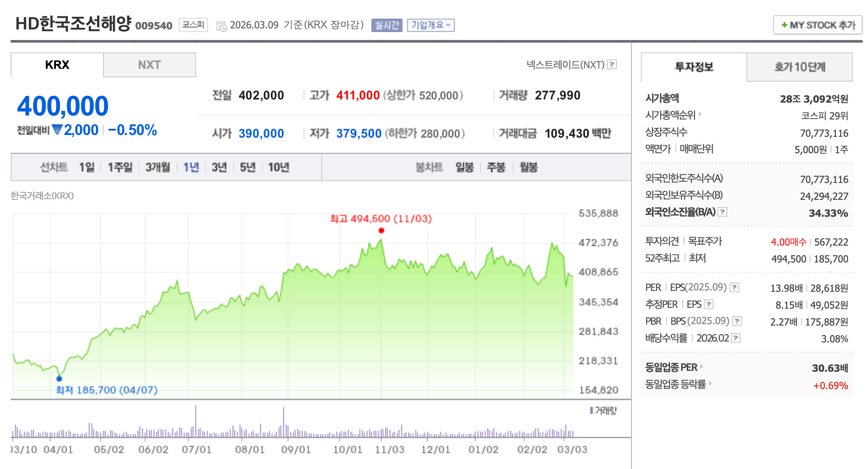Click the 11/03 date axis label
The height and width of the screenshot is (469, 868).
[x=390, y=450]
